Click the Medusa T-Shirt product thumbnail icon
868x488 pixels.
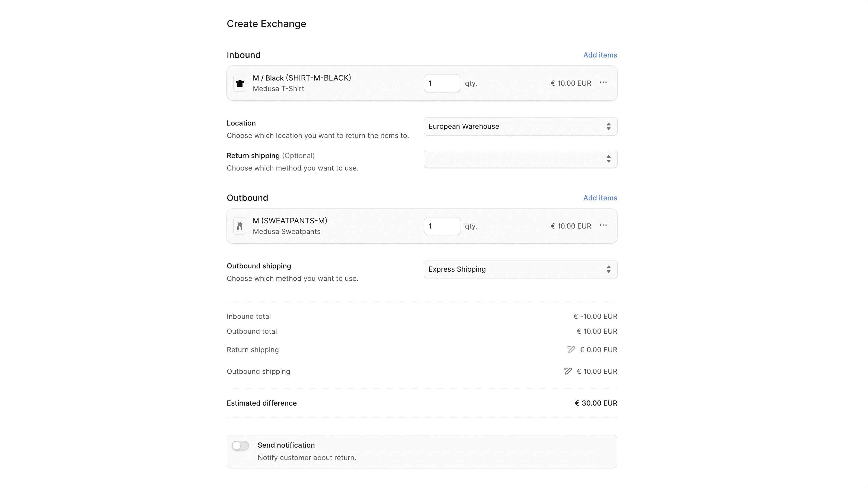click(x=240, y=83)
